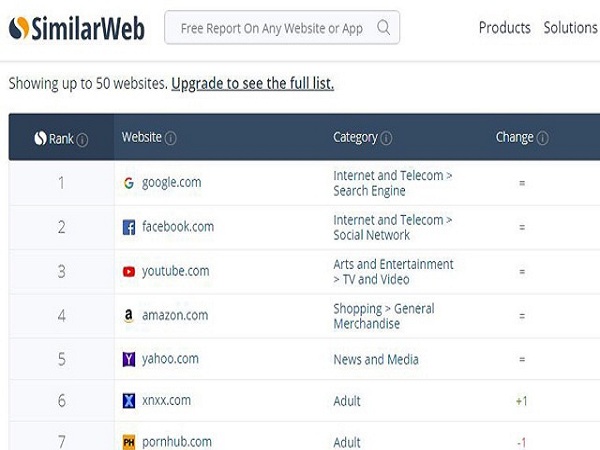Click the Facebook favicon icon
This screenshot has height=450, width=600.
pos(129,227)
